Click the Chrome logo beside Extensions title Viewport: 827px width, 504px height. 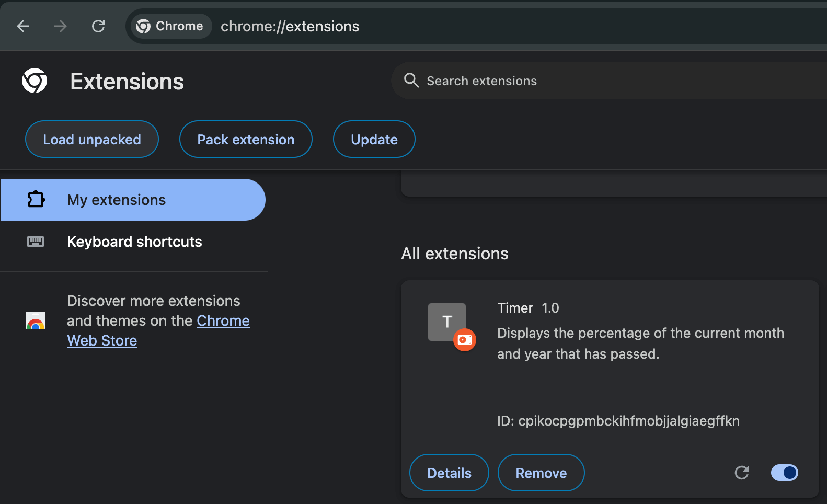tap(35, 81)
